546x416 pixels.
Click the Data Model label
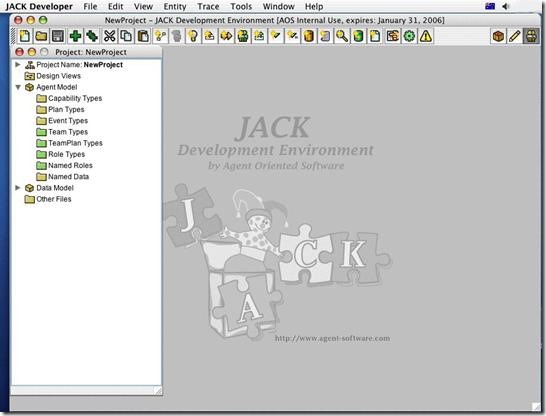(55, 188)
